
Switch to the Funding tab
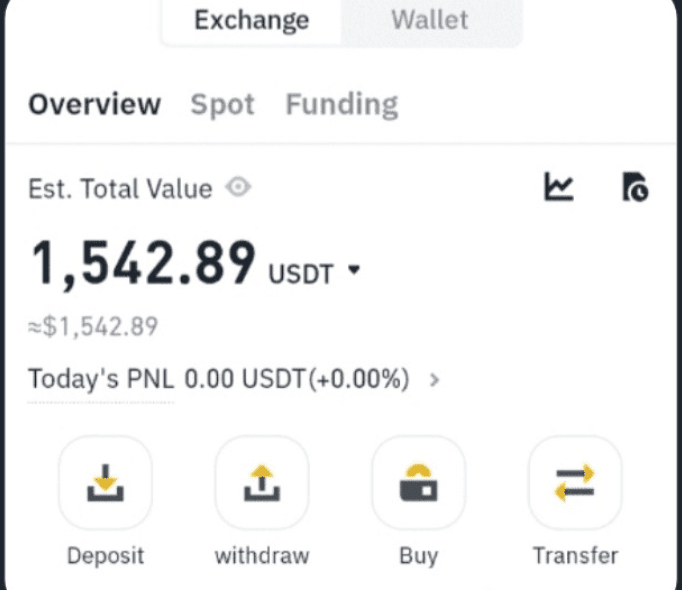click(342, 105)
